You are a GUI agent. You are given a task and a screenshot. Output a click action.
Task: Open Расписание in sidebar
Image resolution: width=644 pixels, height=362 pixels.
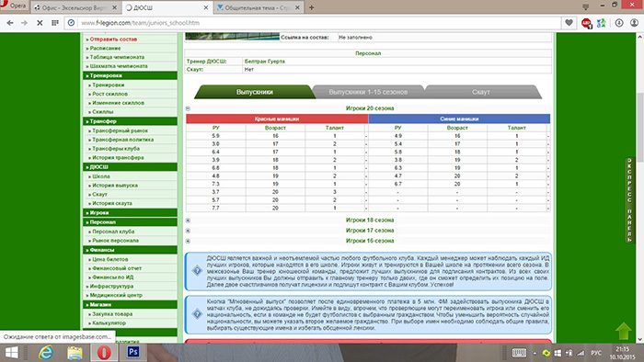coord(105,49)
